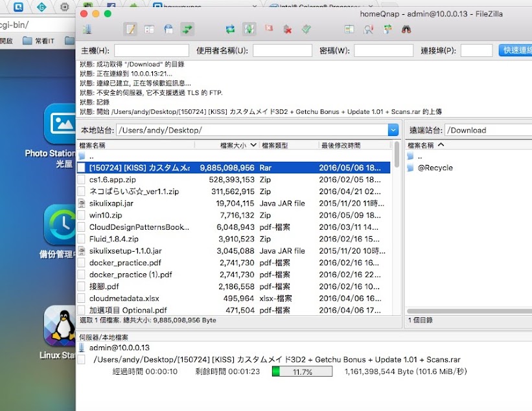Click the remote pane horizontal scrollbar

click(x=469, y=311)
